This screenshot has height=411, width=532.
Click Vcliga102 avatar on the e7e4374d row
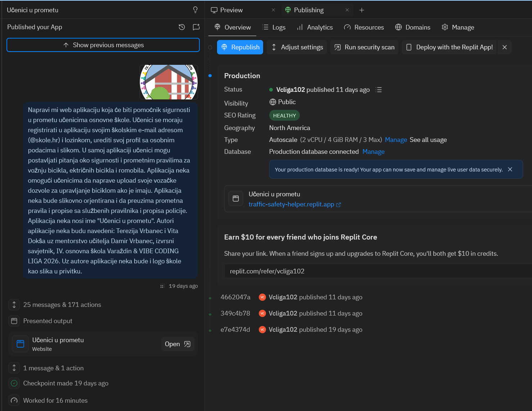tap(262, 330)
